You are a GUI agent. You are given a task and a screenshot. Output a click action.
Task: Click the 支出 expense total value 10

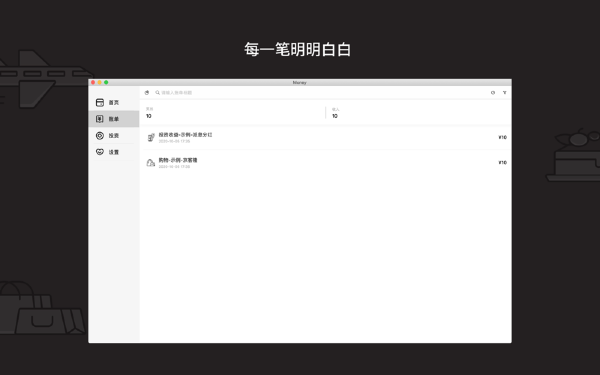(148, 116)
